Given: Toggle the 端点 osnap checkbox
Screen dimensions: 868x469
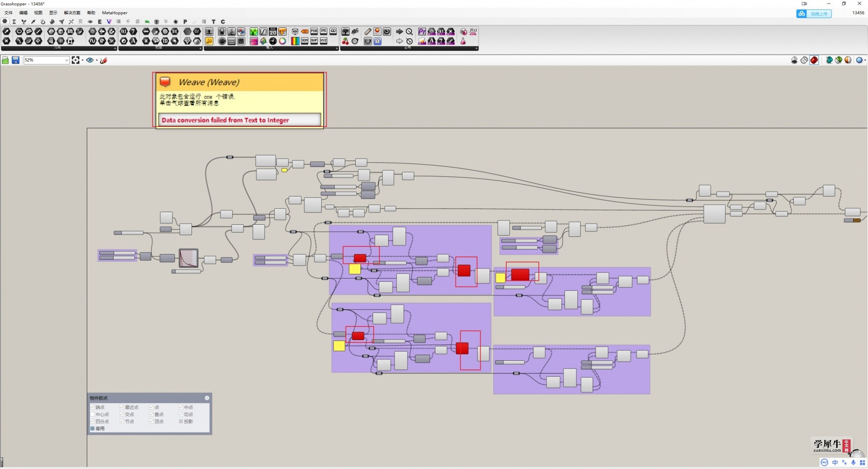Looking at the screenshot, I should 92,407.
